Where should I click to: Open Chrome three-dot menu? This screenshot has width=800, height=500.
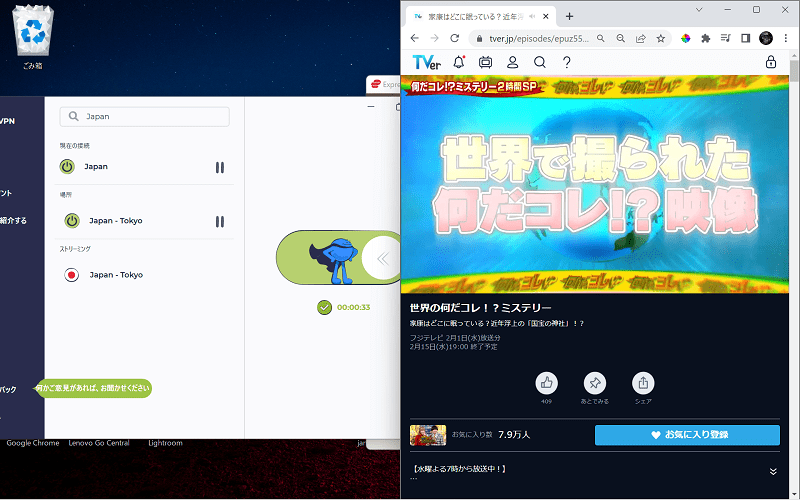pos(786,38)
